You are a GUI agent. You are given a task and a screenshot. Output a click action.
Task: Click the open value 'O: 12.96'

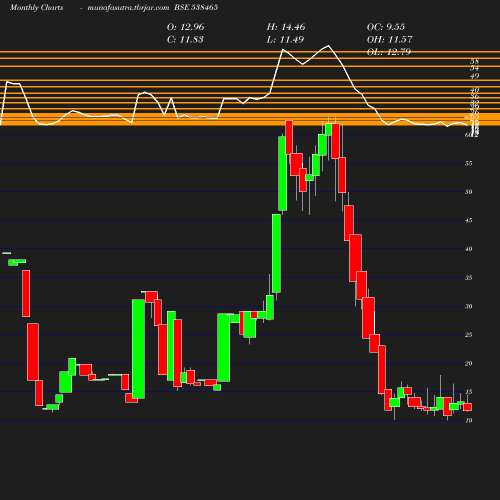coord(185,27)
